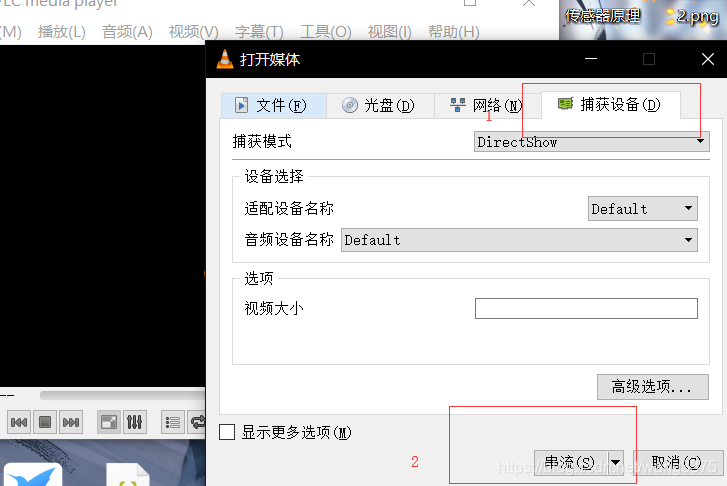Image resolution: width=727 pixels, height=486 pixels.
Task: Click the previous track button in VLC
Action: 19,422
